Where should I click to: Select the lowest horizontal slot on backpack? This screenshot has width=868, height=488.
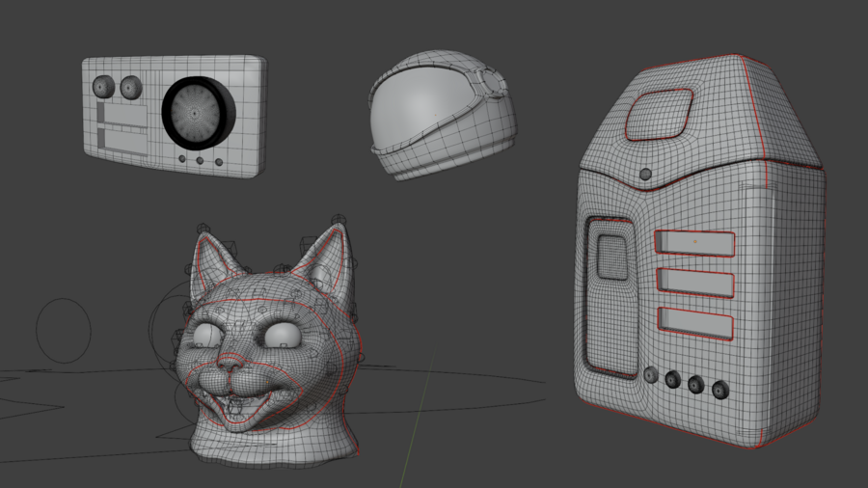pos(695,323)
